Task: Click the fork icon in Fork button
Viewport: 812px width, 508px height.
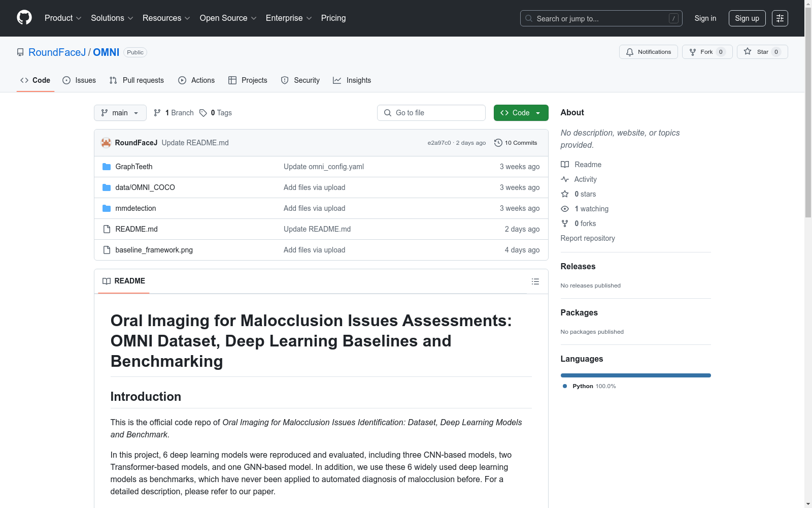Action: pyautogui.click(x=693, y=52)
